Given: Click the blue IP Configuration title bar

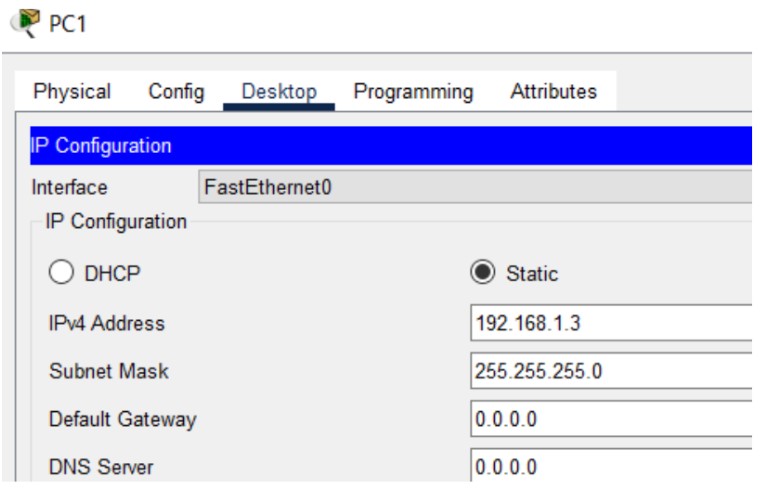Looking at the screenshot, I should (x=391, y=145).
